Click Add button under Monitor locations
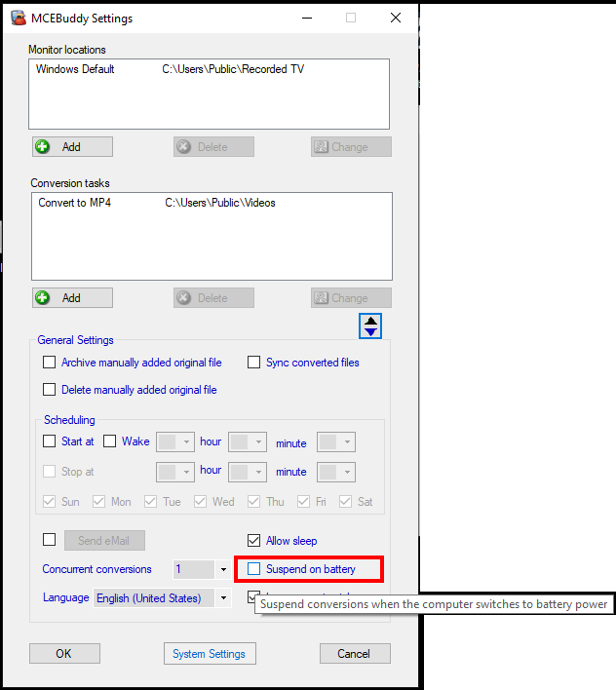This screenshot has height=690, width=616. pos(72,147)
